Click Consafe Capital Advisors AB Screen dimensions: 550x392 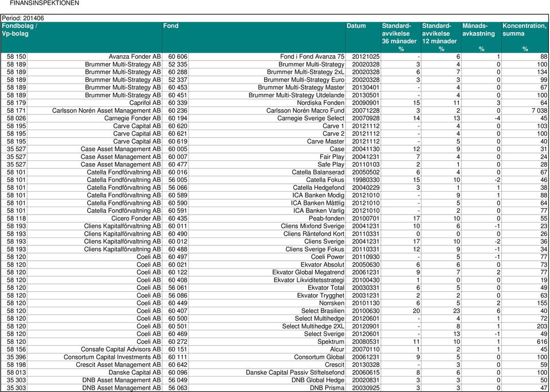(x=121, y=350)
